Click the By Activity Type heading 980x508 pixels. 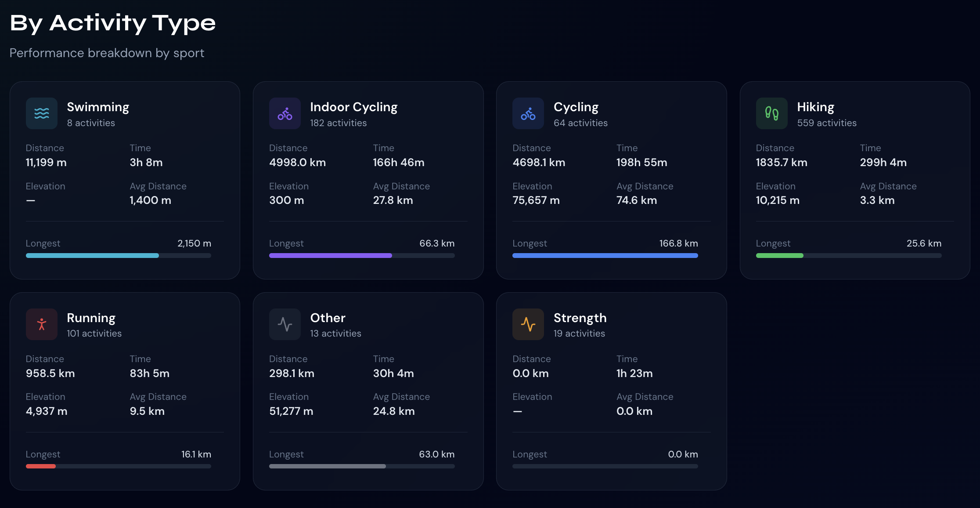point(113,23)
